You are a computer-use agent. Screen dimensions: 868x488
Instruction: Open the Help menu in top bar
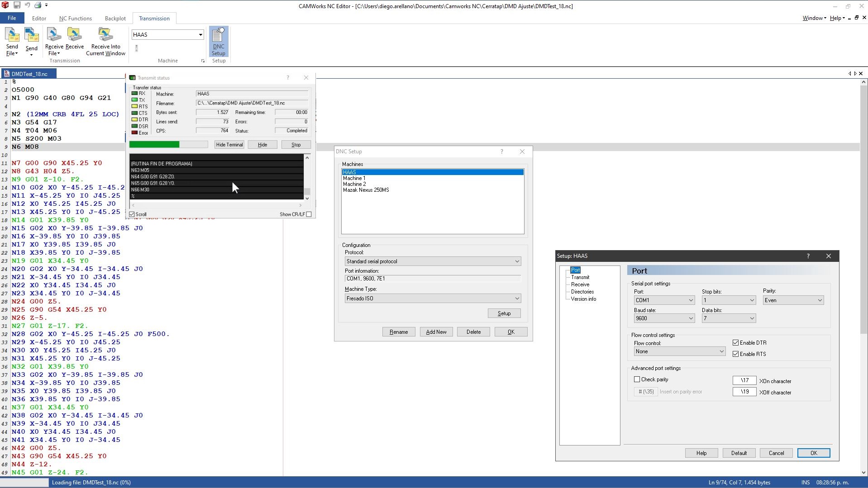click(x=837, y=18)
